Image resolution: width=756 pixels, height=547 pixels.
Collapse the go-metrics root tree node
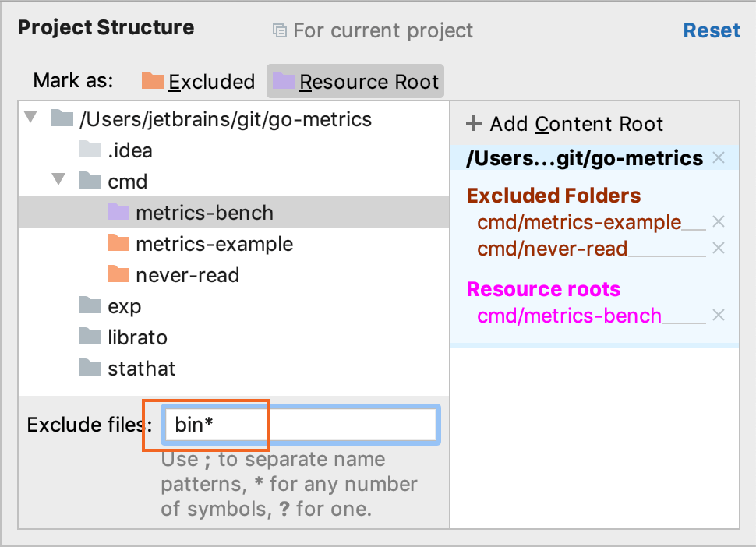(30, 118)
